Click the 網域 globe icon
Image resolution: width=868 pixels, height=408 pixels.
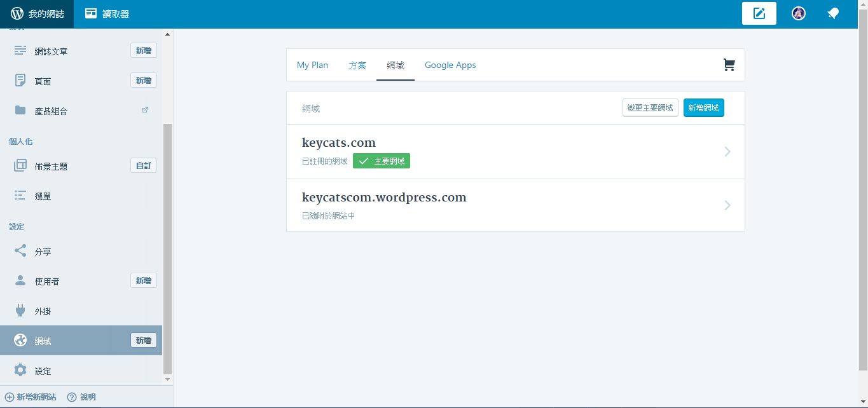click(x=20, y=340)
